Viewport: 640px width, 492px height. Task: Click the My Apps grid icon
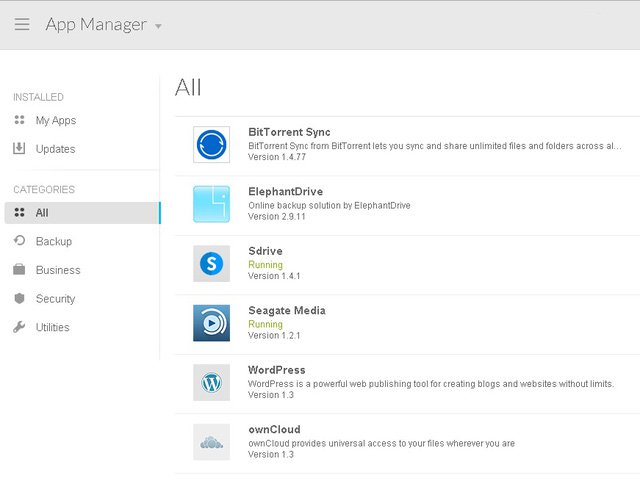pyautogui.click(x=19, y=120)
